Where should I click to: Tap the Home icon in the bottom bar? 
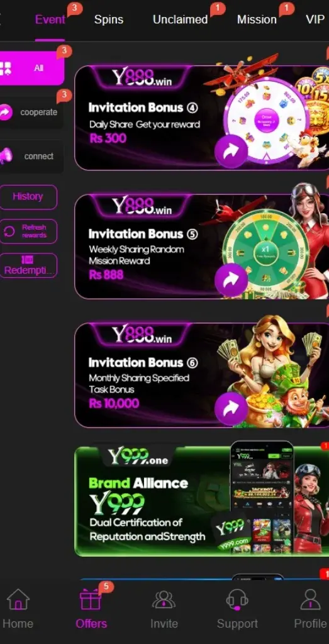click(18, 600)
